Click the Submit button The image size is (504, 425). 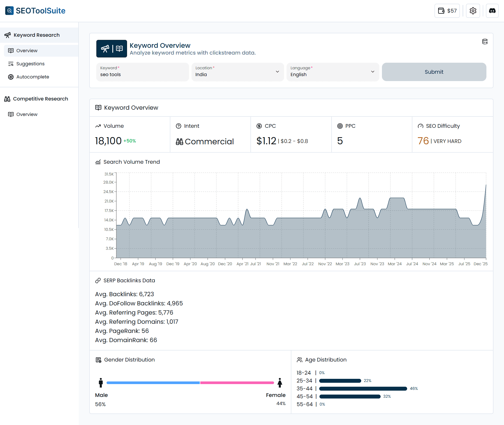coord(434,72)
